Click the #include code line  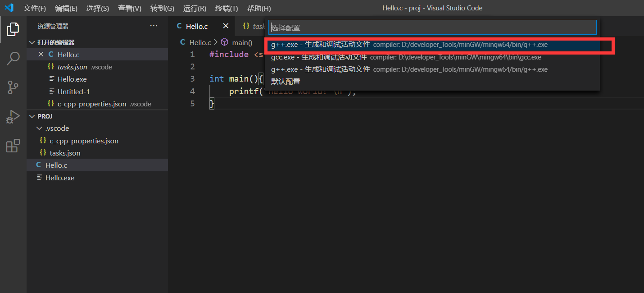[236, 55]
